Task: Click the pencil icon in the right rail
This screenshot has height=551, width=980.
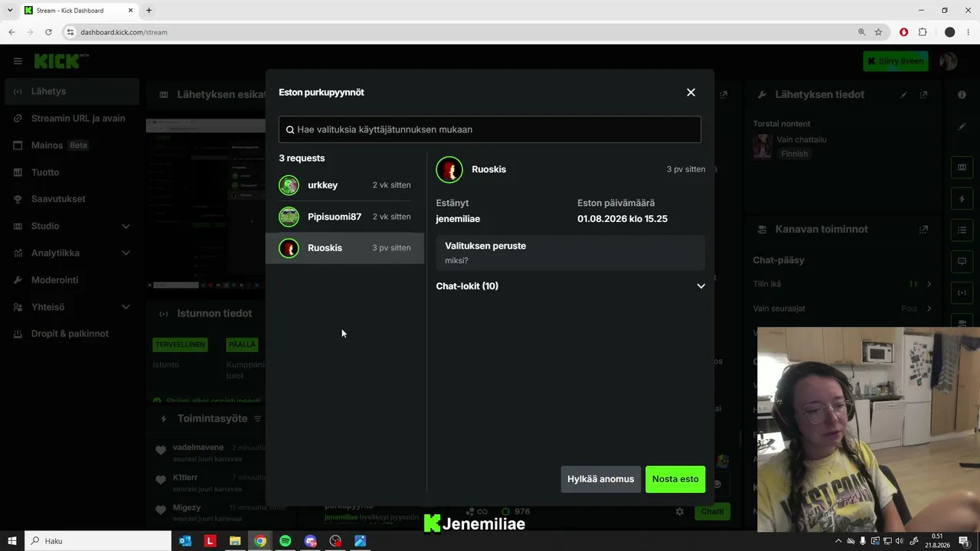Action: (x=962, y=126)
